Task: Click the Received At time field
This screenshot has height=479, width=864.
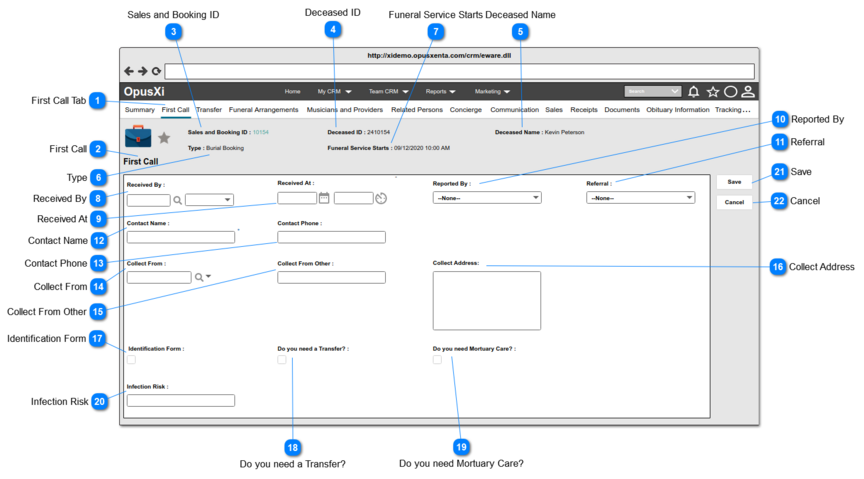Action: click(x=354, y=198)
